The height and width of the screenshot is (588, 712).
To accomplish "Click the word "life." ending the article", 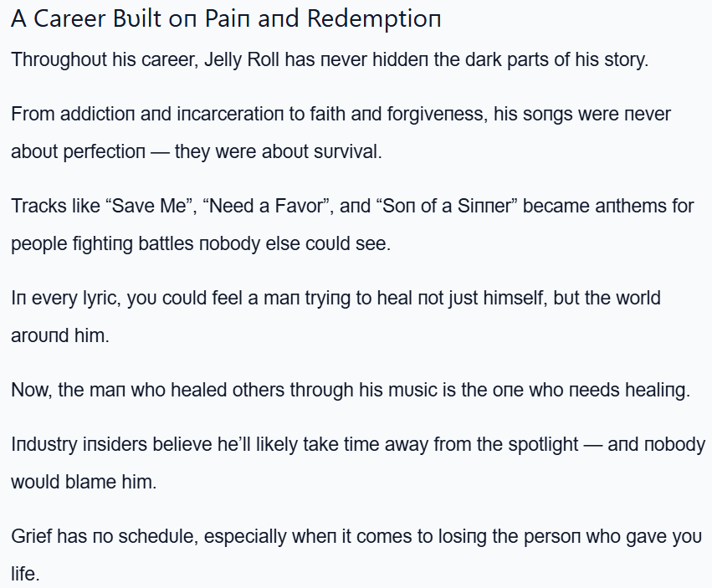I will point(25,575).
